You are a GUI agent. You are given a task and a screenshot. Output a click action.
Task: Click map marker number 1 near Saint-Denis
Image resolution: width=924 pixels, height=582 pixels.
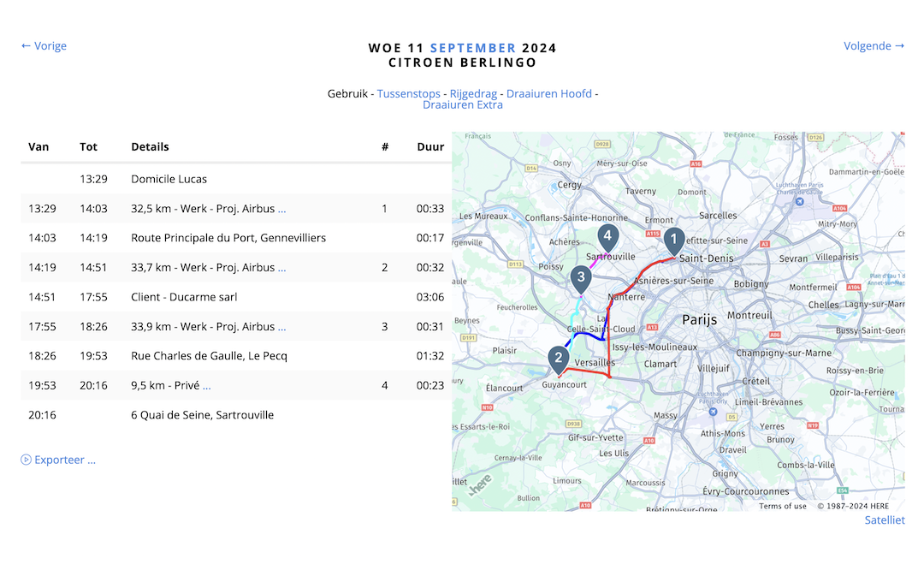pyautogui.click(x=674, y=241)
